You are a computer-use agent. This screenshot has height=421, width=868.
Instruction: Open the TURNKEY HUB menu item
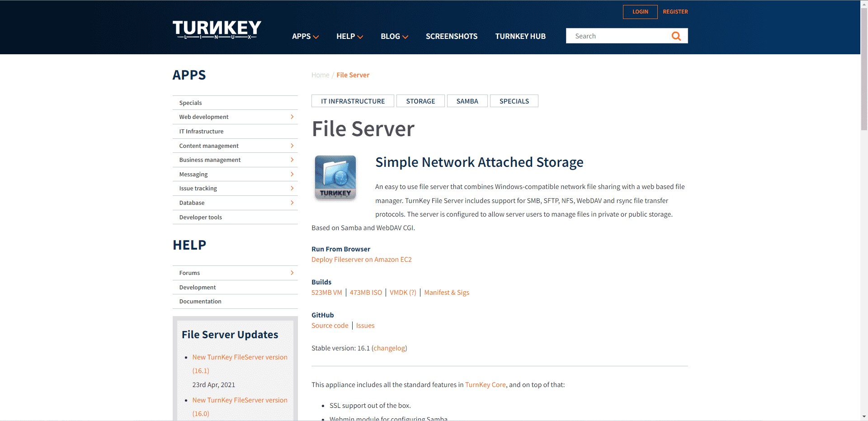click(520, 36)
